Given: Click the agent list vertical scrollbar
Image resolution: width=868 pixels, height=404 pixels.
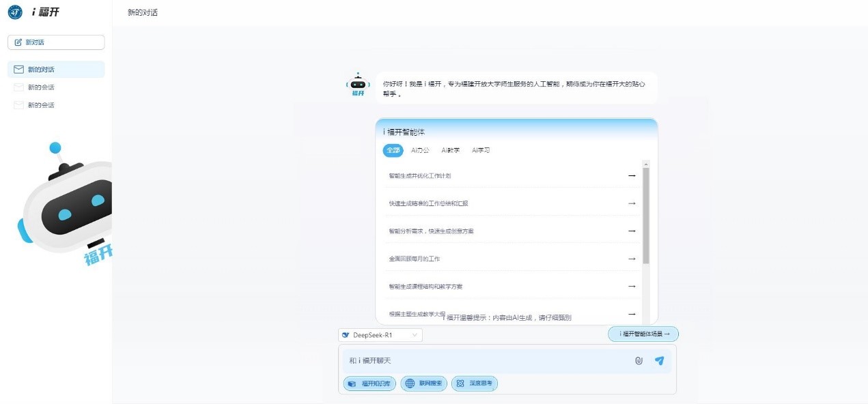Looking at the screenshot, I should (646, 215).
